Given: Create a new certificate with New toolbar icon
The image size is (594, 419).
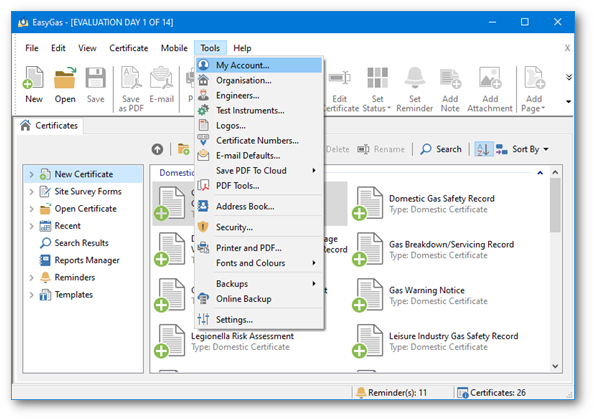Looking at the screenshot, I should 34,85.
